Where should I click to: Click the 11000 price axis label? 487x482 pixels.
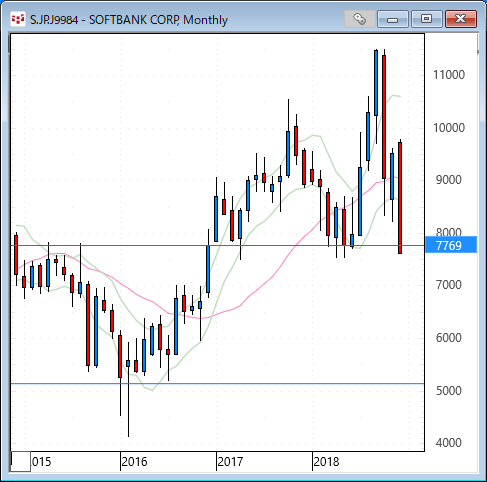point(449,75)
